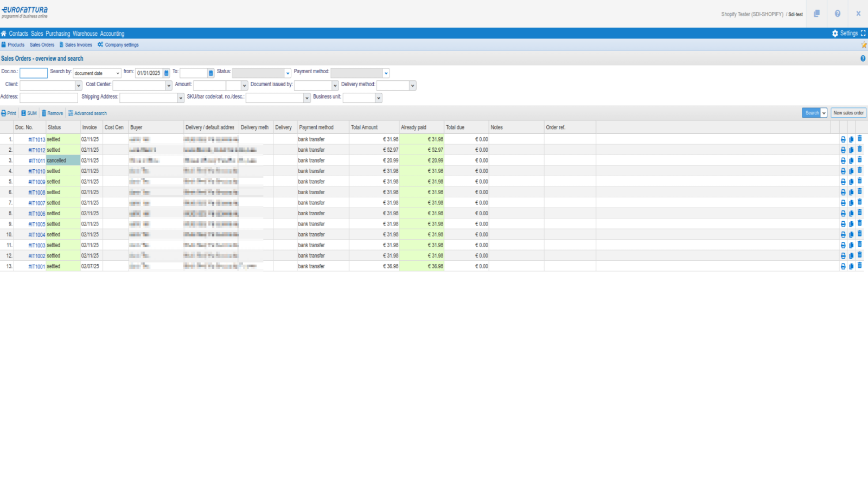
Task: Duplicate order #IT1013 using its copy icon
Action: point(851,139)
